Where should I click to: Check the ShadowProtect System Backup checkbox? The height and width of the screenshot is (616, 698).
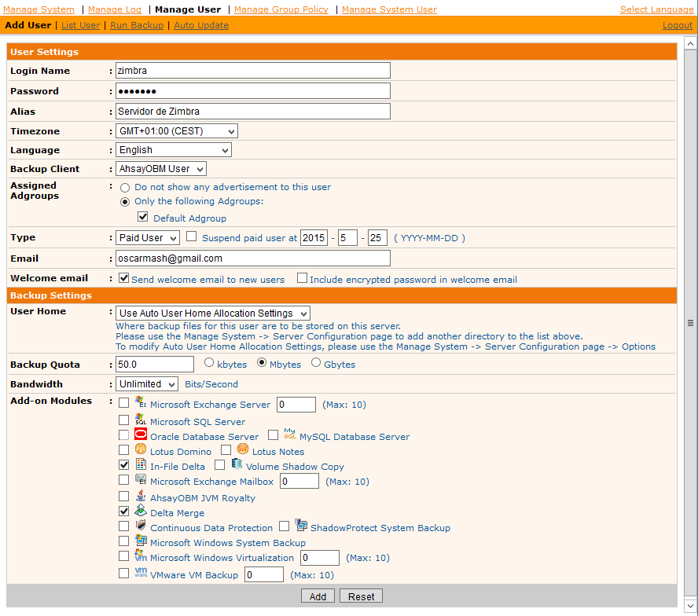284,526
